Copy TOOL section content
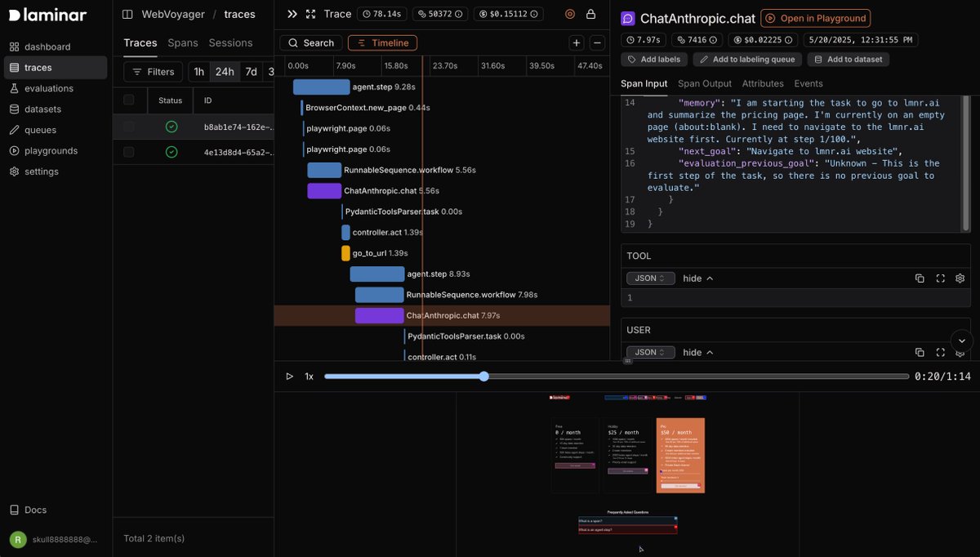 coord(920,278)
